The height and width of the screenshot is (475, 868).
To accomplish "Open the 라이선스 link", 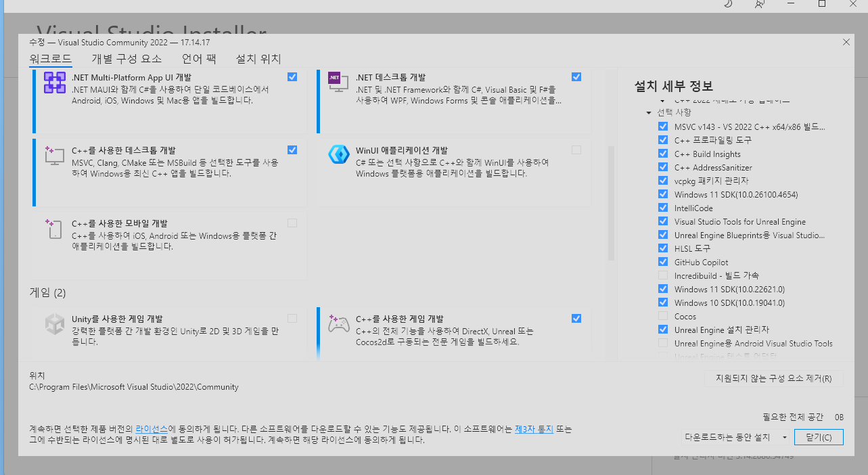I will (152, 429).
